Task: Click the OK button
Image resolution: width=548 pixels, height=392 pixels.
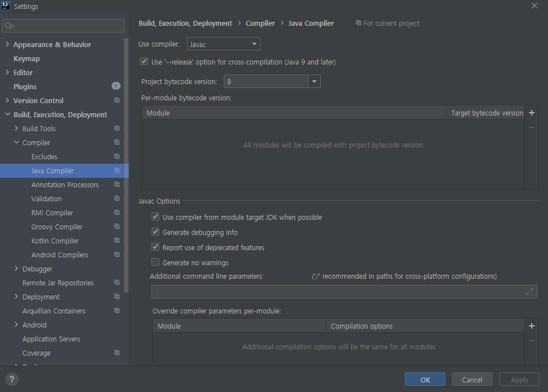Action: [x=425, y=380]
